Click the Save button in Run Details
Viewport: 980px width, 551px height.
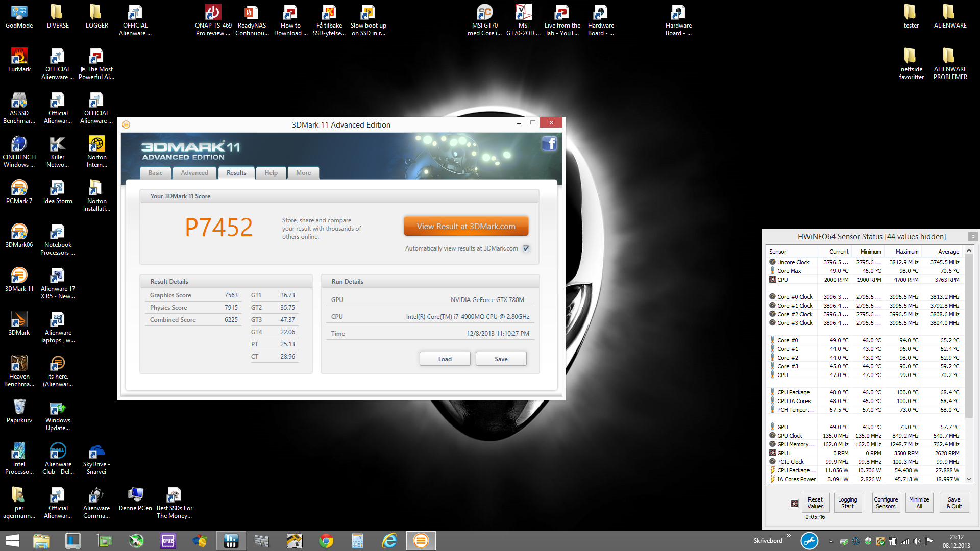[501, 359]
